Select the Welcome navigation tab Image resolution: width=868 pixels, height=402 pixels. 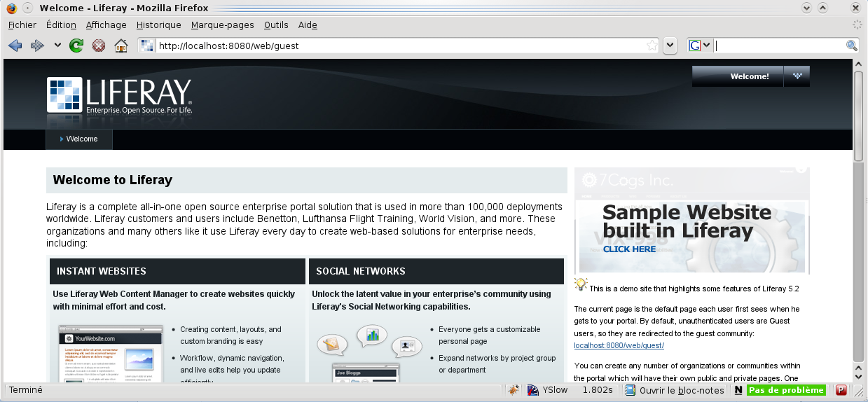(x=79, y=139)
